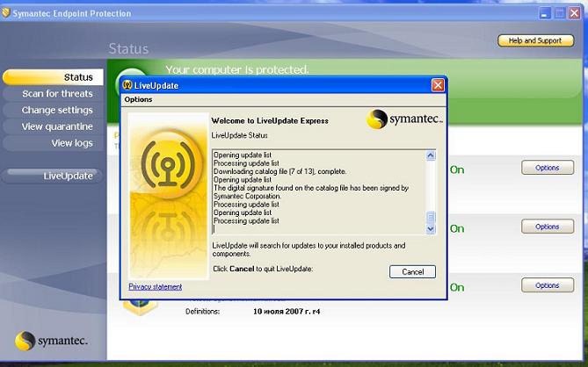
Task: Minimize the Symantec Endpoint Protection window
Action: (x=545, y=13)
